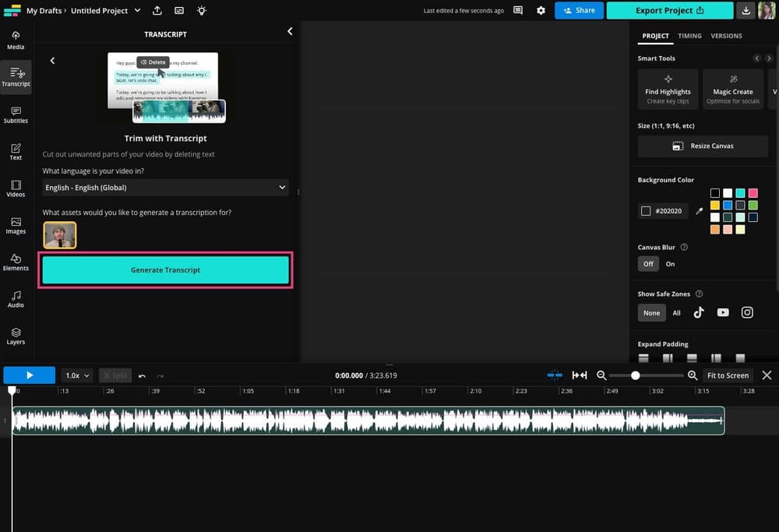Collapse the Transcript panel
The height and width of the screenshot is (532, 779).
pyautogui.click(x=290, y=31)
